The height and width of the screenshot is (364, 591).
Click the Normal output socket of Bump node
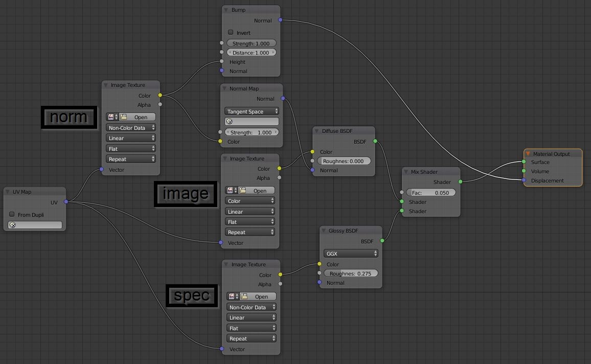point(280,20)
